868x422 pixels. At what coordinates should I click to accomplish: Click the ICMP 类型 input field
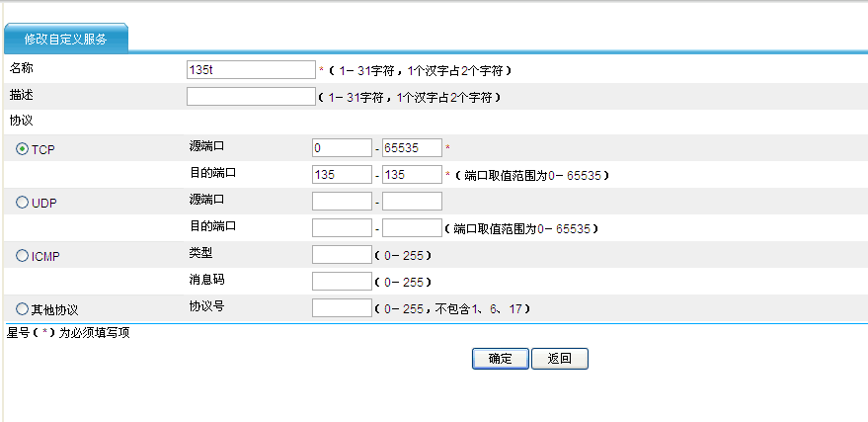tap(341, 255)
